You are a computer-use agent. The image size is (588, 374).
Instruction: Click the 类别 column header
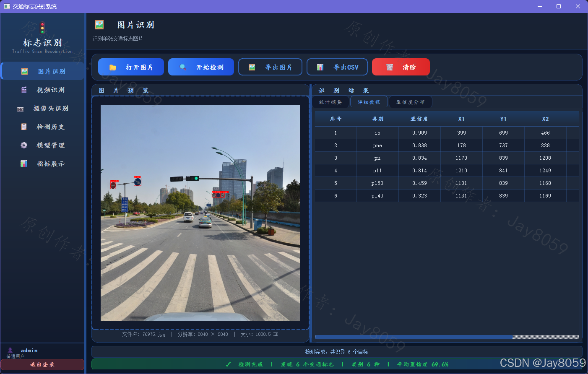(377, 119)
